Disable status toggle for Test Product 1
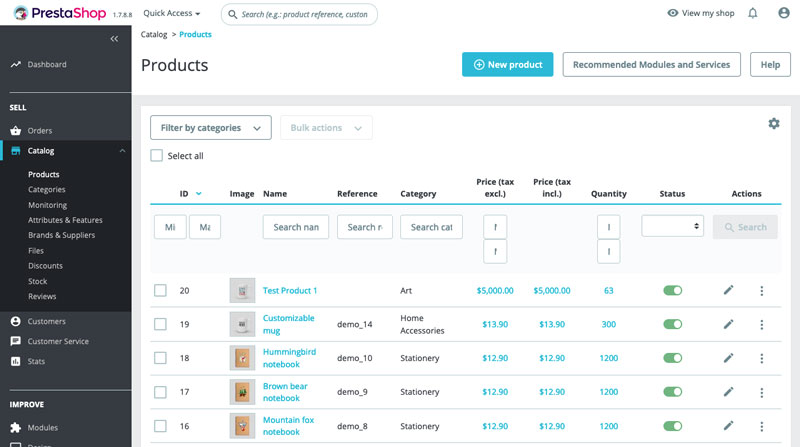 click(672, 290)
